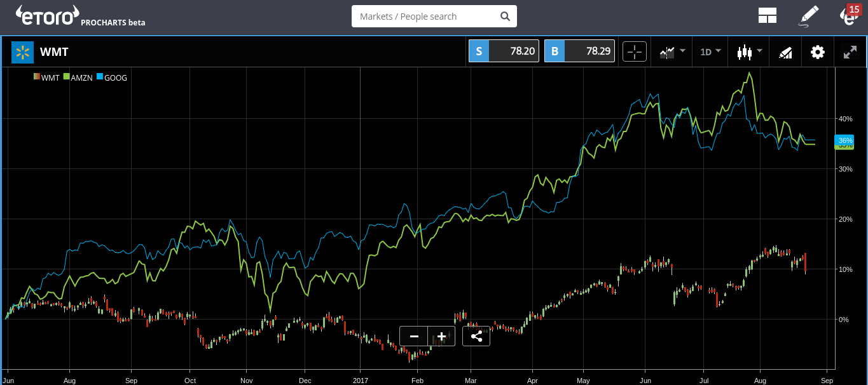This screenshot has height=385, width=868.
Task: Toggle the crosshair cursor tool
Action: [635, 51]
